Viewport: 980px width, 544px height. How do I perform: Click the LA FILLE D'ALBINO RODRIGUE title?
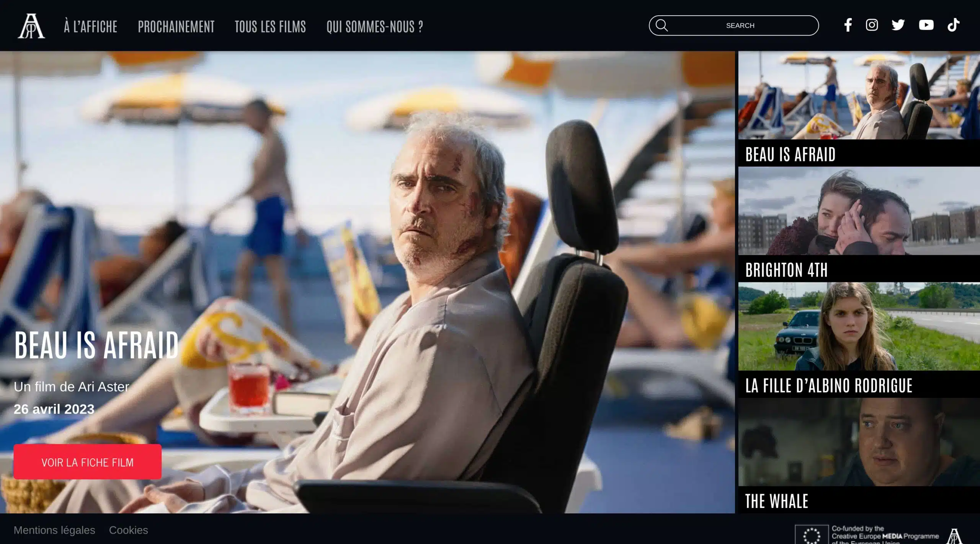(829, 386)
